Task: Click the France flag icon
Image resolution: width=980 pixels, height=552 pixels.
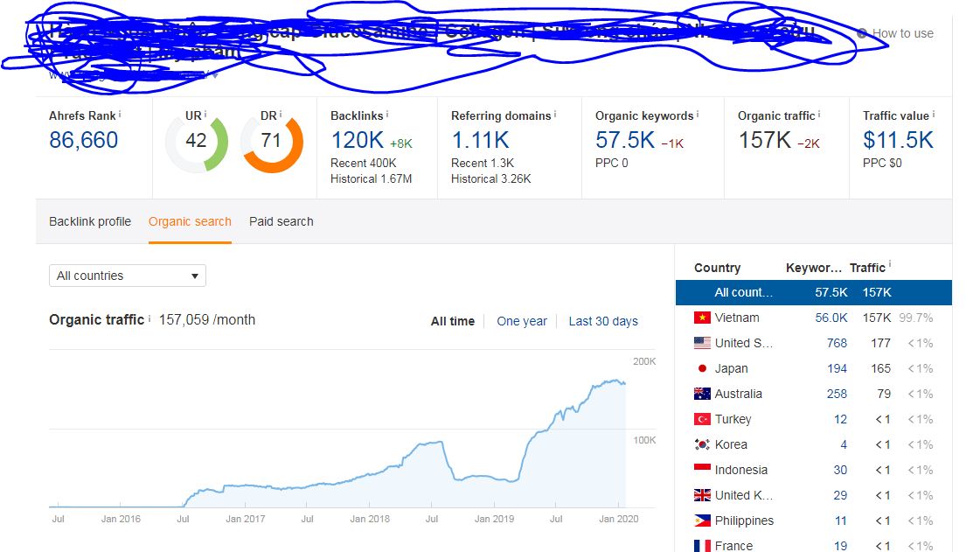Action: point(703,546)
